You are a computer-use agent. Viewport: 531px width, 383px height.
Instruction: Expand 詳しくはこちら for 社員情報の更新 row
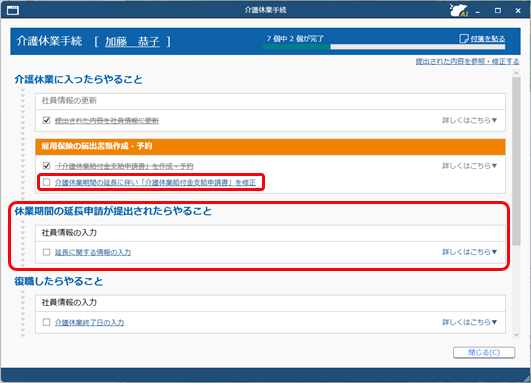469,120
